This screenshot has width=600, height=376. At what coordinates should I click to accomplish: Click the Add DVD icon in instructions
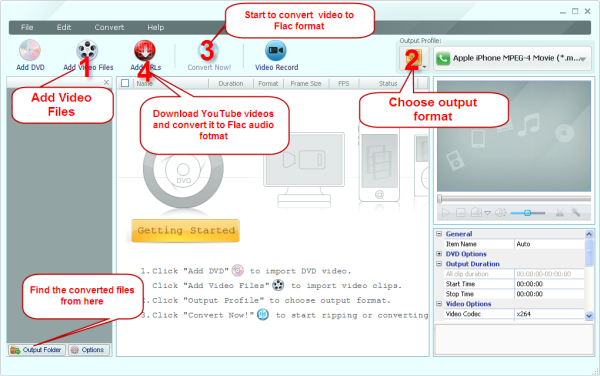coord(238,270)
